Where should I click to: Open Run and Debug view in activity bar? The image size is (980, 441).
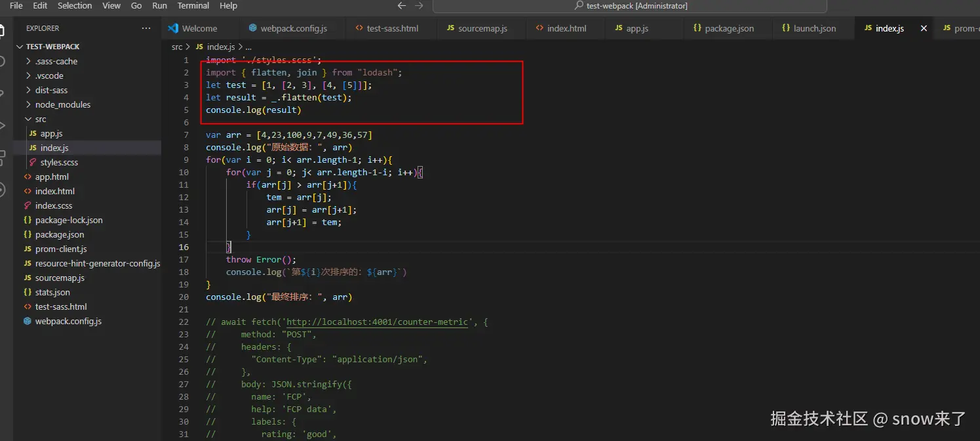pyautogui.click(x=2, y=125)
